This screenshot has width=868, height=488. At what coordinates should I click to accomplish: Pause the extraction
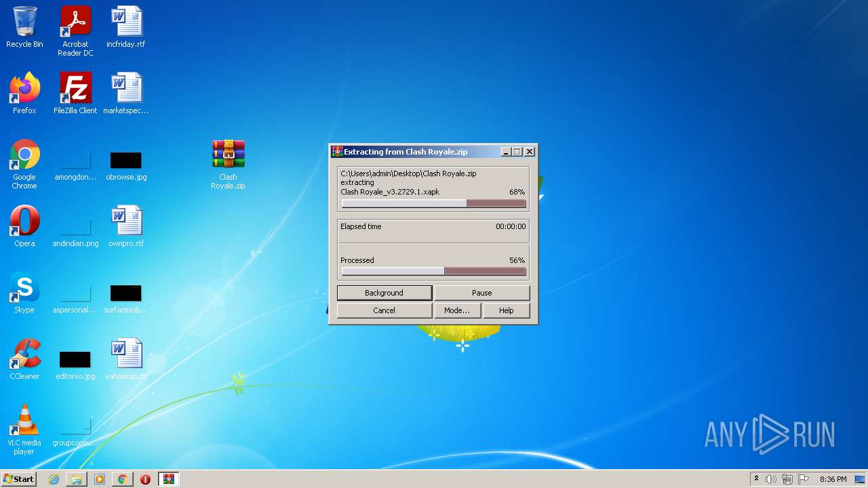[481, 293]
